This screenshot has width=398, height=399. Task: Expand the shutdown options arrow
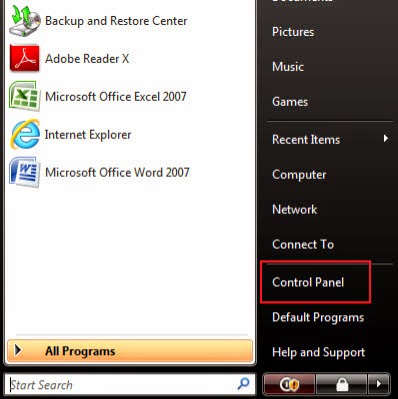(x=379, y=385)
